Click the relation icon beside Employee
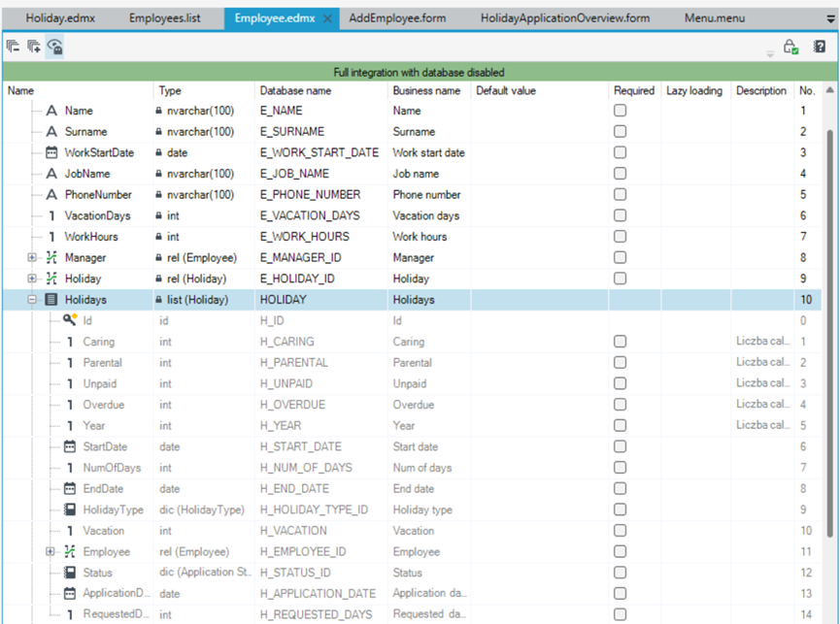The image size is (840, 624). (x=70, y=551)
